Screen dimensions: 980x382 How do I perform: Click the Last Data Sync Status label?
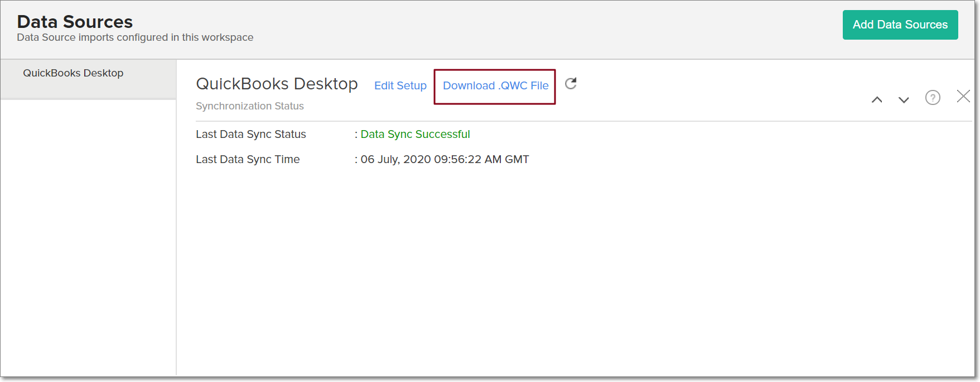tap(250, 134)
